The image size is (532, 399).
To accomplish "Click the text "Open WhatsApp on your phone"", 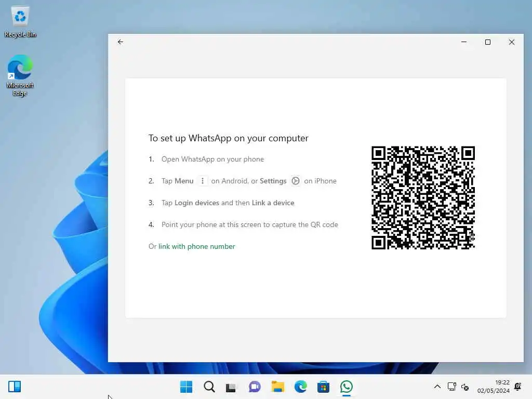I will [x=212, y=159].
